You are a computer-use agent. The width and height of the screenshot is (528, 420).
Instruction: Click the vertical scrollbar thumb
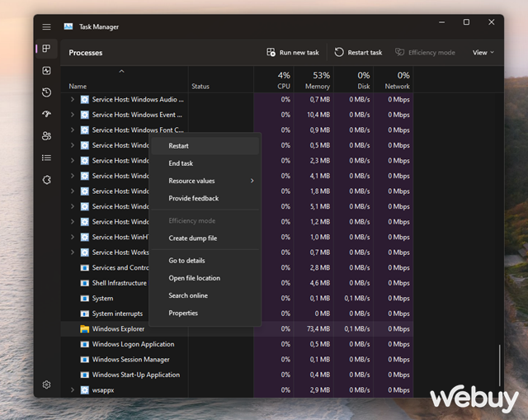[499, 365]
